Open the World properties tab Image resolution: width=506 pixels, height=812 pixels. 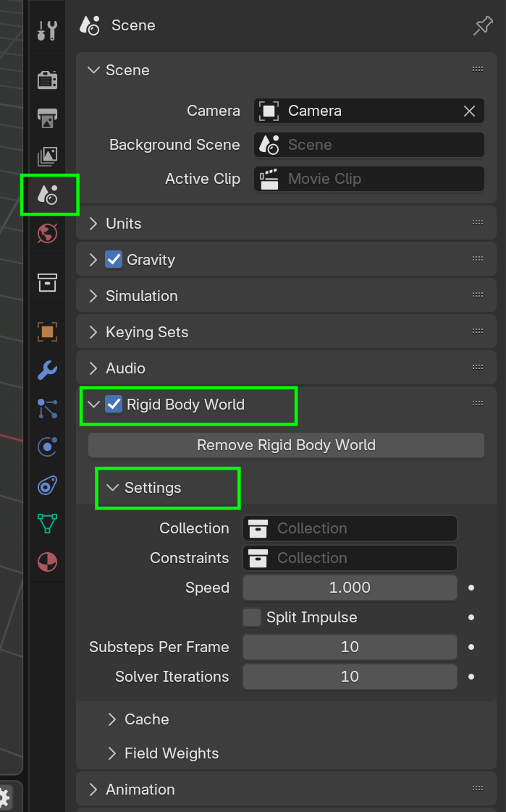pyautogui.click(x=48, y=234)
